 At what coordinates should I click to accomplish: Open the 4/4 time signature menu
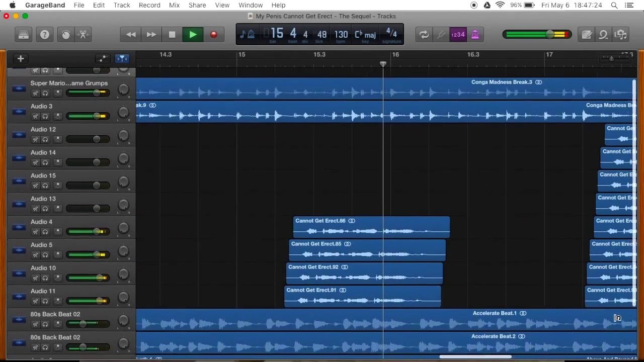[x=391, y=35]
